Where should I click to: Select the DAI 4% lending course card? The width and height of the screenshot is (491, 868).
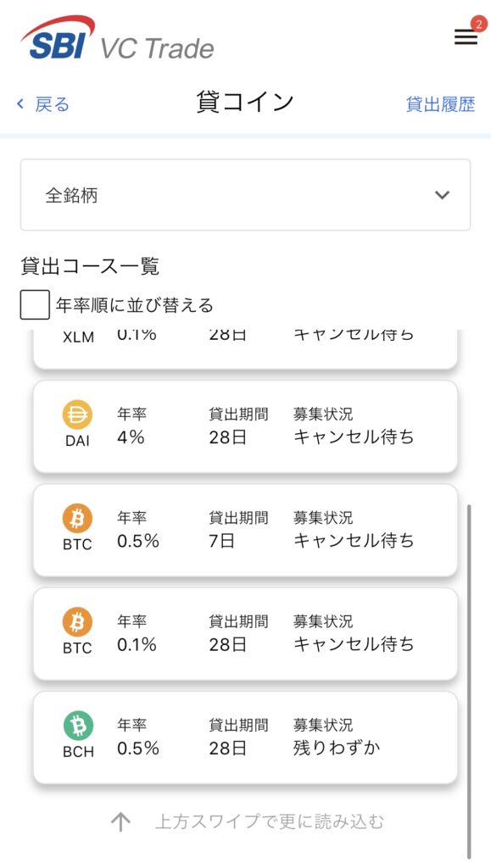click(245, 427)
